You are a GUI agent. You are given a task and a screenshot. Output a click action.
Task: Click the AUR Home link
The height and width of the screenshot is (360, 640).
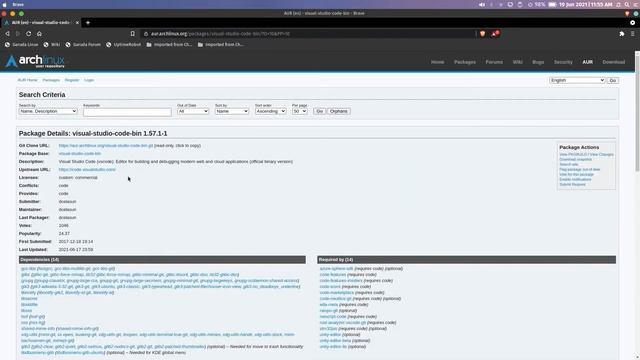click(27, 80)
